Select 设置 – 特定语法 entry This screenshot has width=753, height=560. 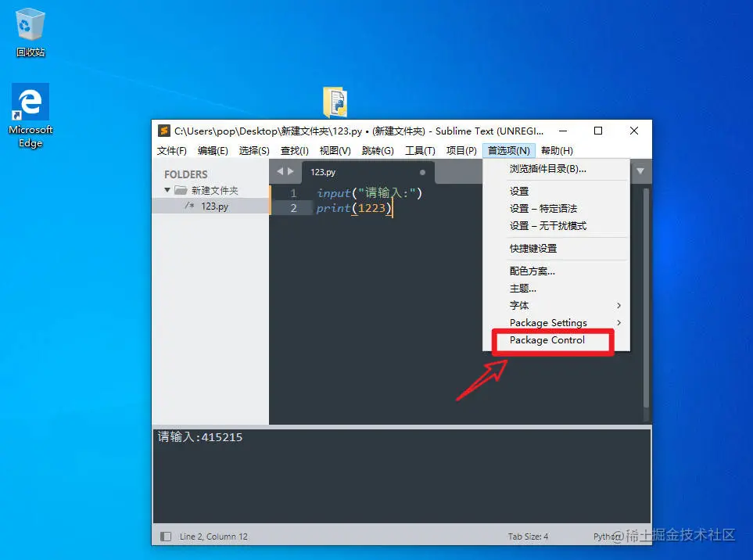pos(557,209)
